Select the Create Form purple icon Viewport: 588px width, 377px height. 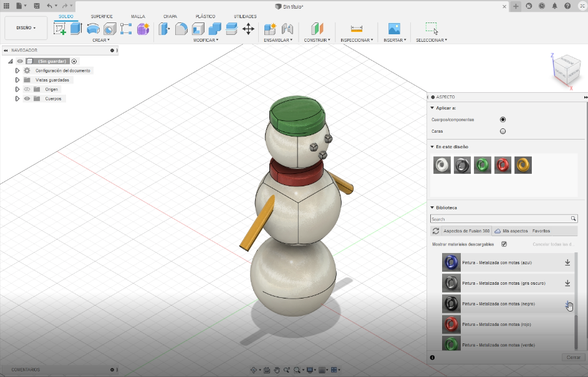tap(143, 29)
